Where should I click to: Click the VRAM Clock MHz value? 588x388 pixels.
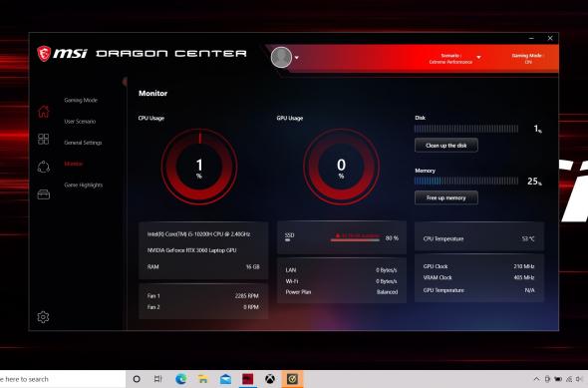pos(524,277)
